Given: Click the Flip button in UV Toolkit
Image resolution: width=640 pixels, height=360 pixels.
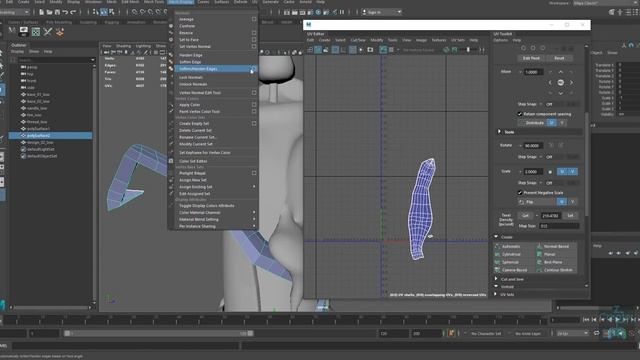Looking at the screenshot, I should pos(538,202).
